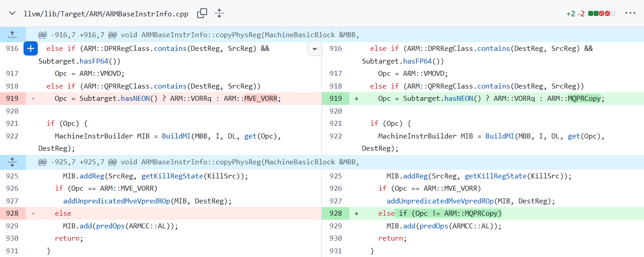Click left line number 922
This screenshot has width=644, height=257.
click(x=12, y=136)
